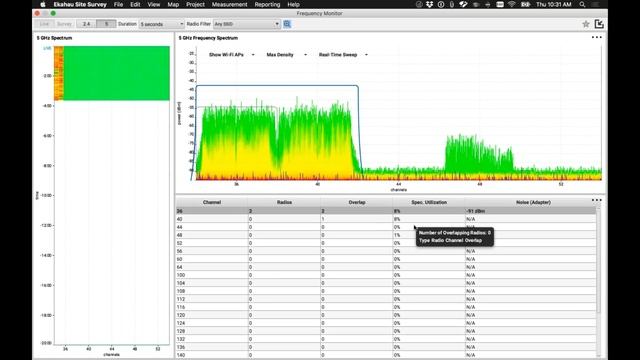The image size is (640, 360).
Task: Select the channel 52 row
Action: click(x=386, y=243)
